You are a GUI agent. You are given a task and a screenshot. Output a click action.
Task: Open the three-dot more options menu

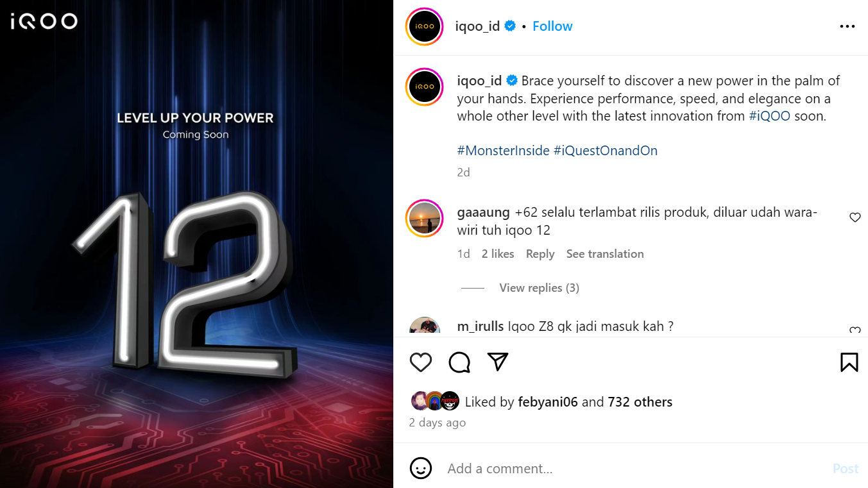tap(847, 26)
